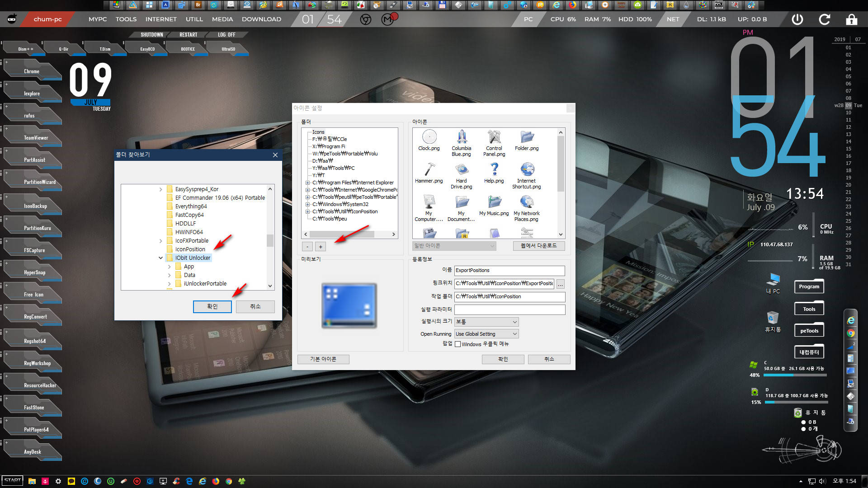Select the HWiNFO64 folder in tree
Screen dimensions: 868x488
[189, 232]
